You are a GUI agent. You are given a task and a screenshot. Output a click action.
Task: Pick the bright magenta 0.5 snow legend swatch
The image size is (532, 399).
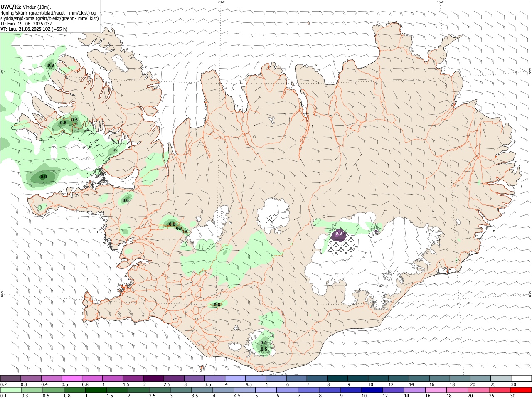[x=71, y=379]
